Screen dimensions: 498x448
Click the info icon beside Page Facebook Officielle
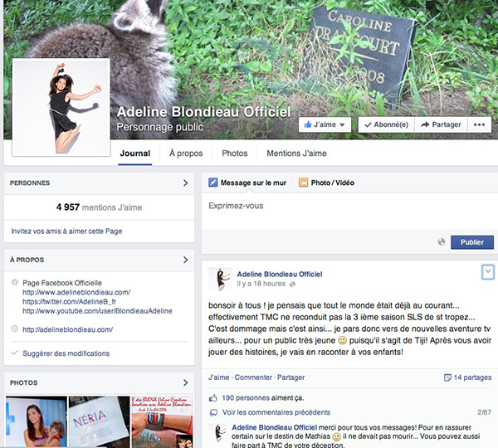pyautogui.click(x=15, y=282)
